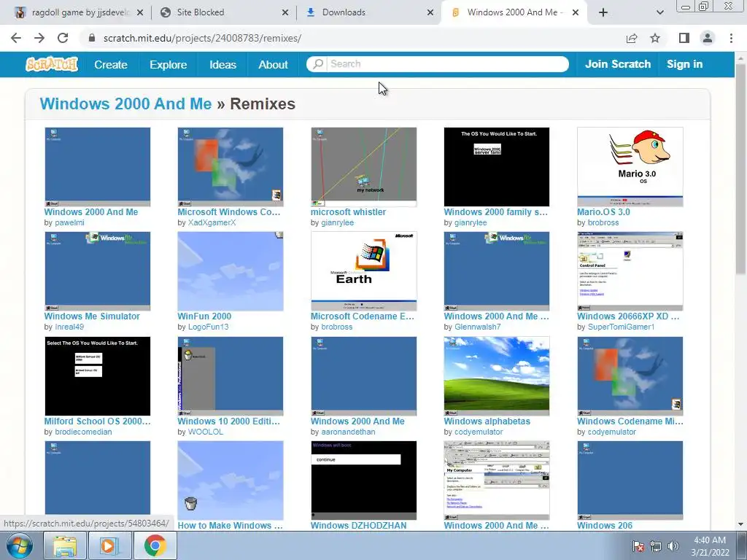Open the Windows 2000 And Me breadcrumb link
Image resolution: width=747 pixels, height=560 pixels.
click(x=125, y=104)
